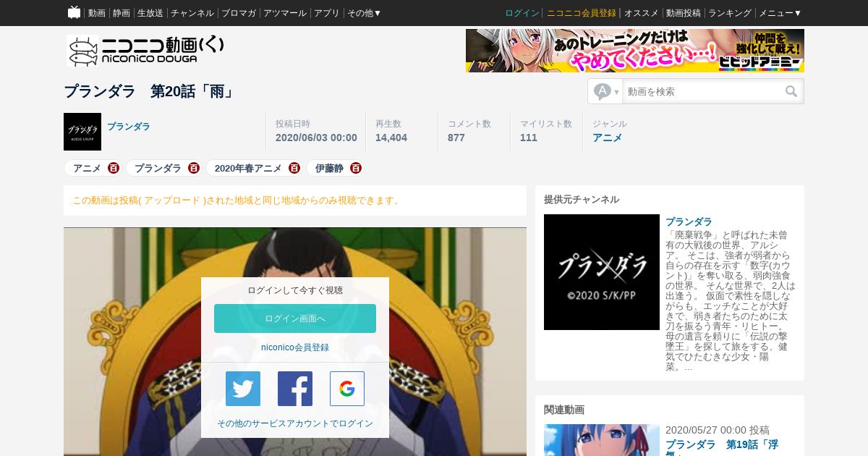Open the プランダラ channel thumbnail in sidebar
This screenshot has width=868, height=456.
[x=602, y=272]
